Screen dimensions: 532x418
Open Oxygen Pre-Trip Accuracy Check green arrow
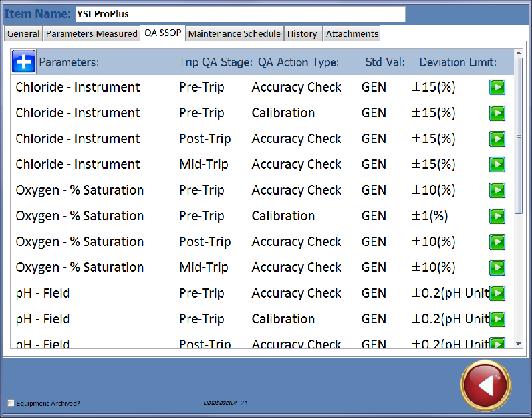[x=497, y=191]
